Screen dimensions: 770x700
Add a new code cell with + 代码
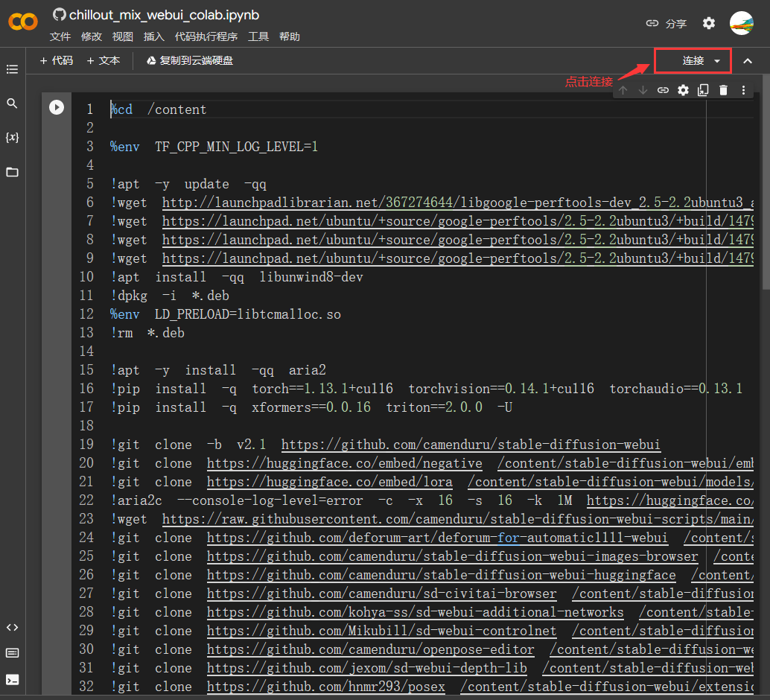pyautogui.click(x=57, y=60)
